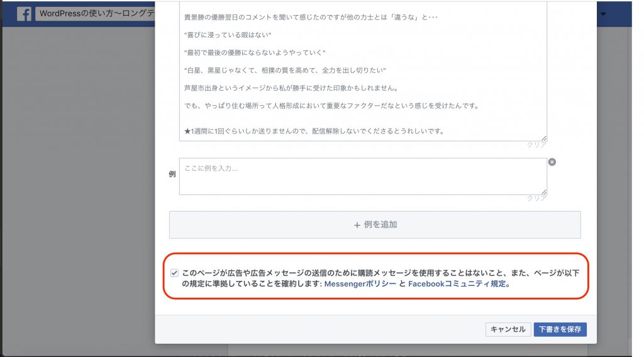Remove the example field via x icon
The height and width of the screenshot is (357, 644).
click(x=552, y=162)
